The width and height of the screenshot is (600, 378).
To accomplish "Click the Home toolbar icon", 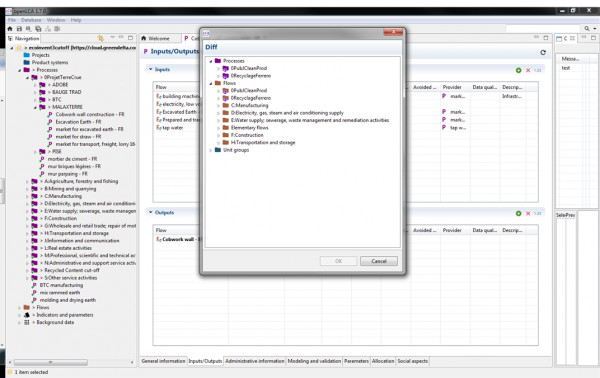I will tap(10, 29).
